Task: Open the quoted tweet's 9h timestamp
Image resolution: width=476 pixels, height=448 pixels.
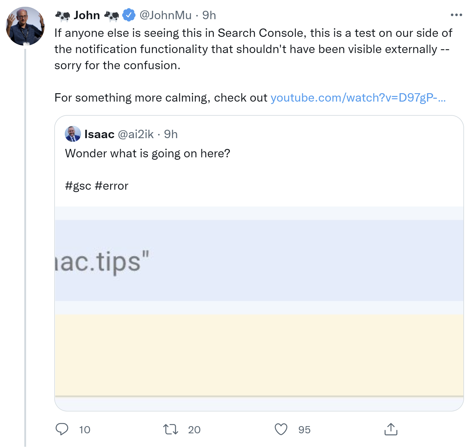Action: point(171,134)
